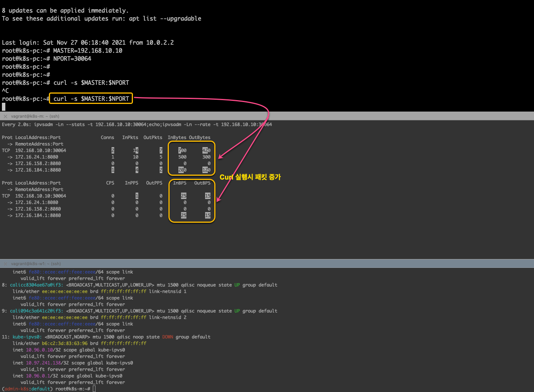Select the calicc8304ae67a@if3 interface name
Image resolution: width=534 pixels, height=392 pixels.
point(37,285)
